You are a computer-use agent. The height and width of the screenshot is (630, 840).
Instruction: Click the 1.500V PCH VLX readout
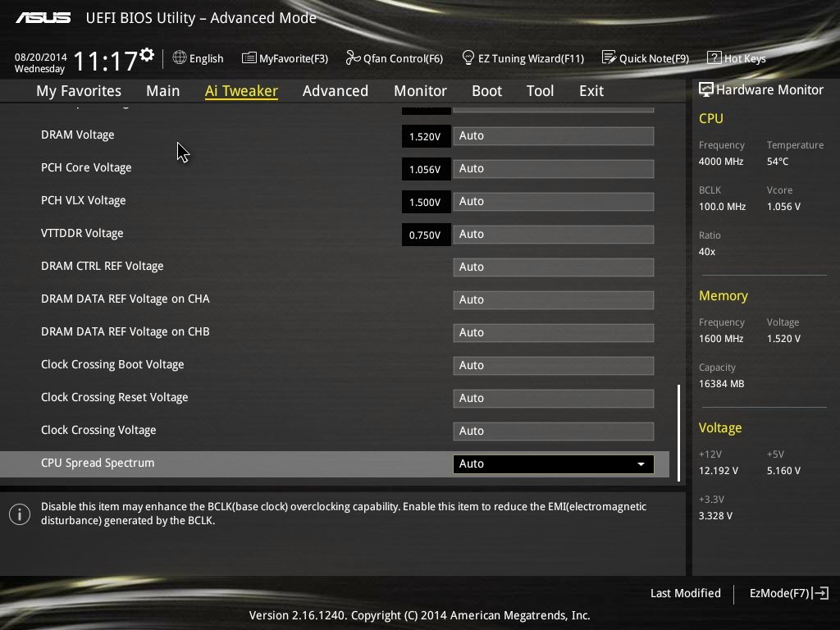pyautogui.click(x=426, y=202)
